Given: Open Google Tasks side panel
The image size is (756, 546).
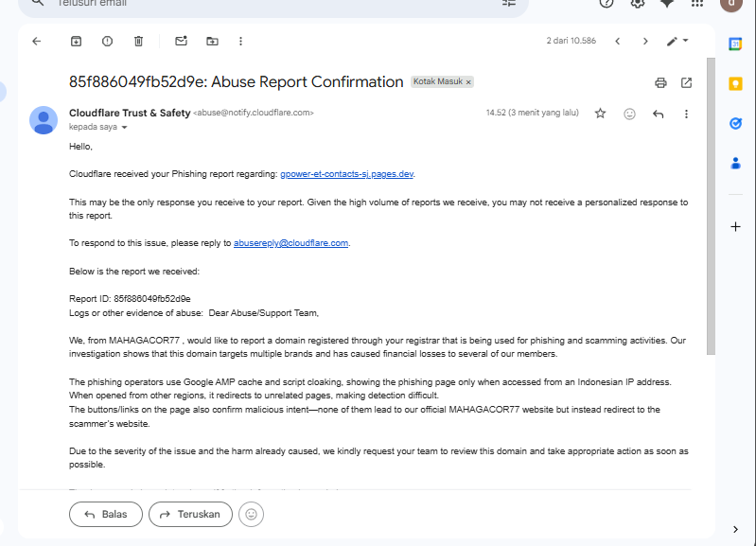Looking at the screenshot, I should point(735,123).
